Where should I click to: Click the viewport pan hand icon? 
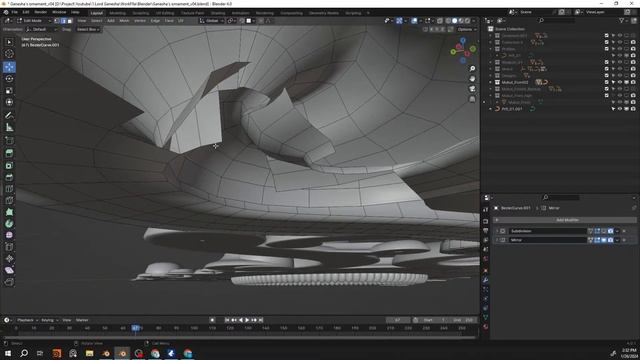(x=472, y=79)
